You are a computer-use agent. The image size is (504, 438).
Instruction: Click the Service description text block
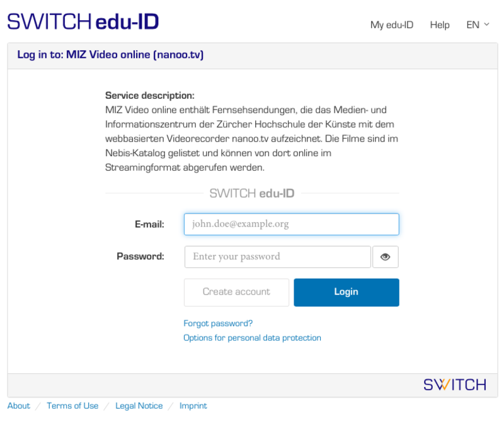click(252, 132)
